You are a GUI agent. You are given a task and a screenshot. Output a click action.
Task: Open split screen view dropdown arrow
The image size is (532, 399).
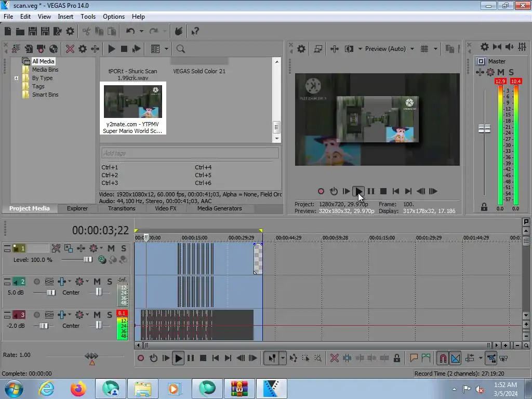click(360, 49)
